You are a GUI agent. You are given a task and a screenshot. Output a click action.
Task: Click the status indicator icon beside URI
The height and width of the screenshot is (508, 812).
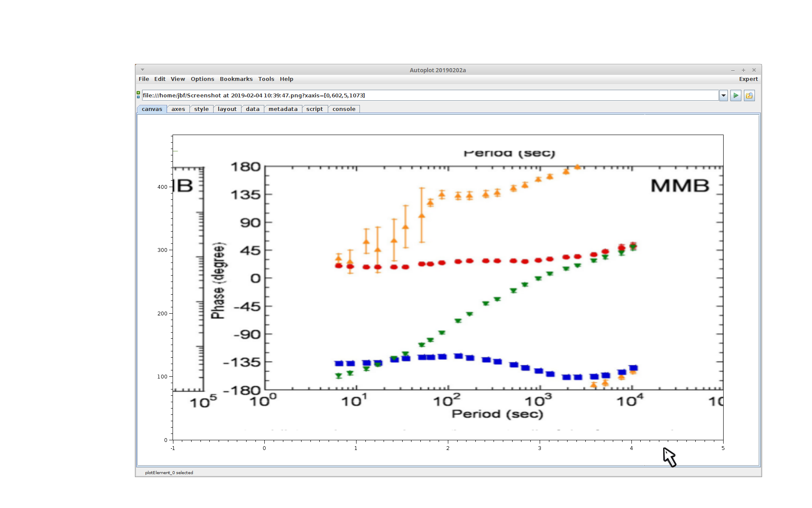(x=138, y=95)
